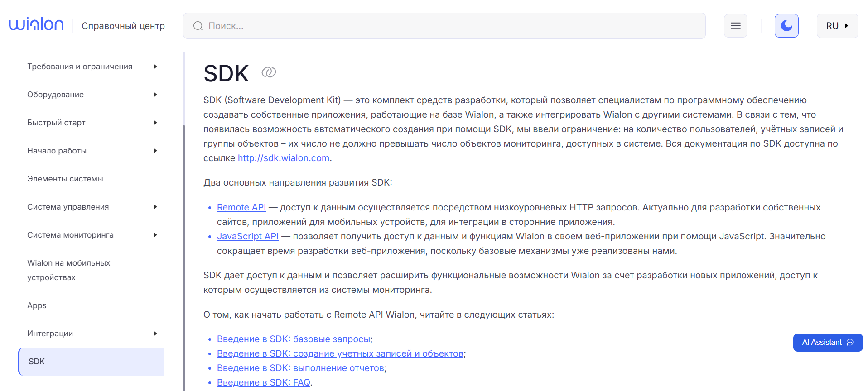
Task: Open the hamburger menu
Action: [x=735, y=26]
